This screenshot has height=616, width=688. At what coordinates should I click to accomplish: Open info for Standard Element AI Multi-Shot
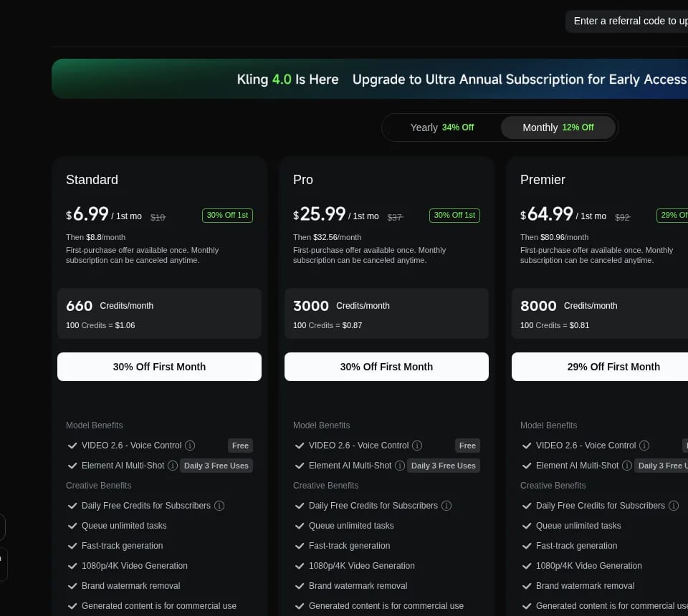coord(173,466)
